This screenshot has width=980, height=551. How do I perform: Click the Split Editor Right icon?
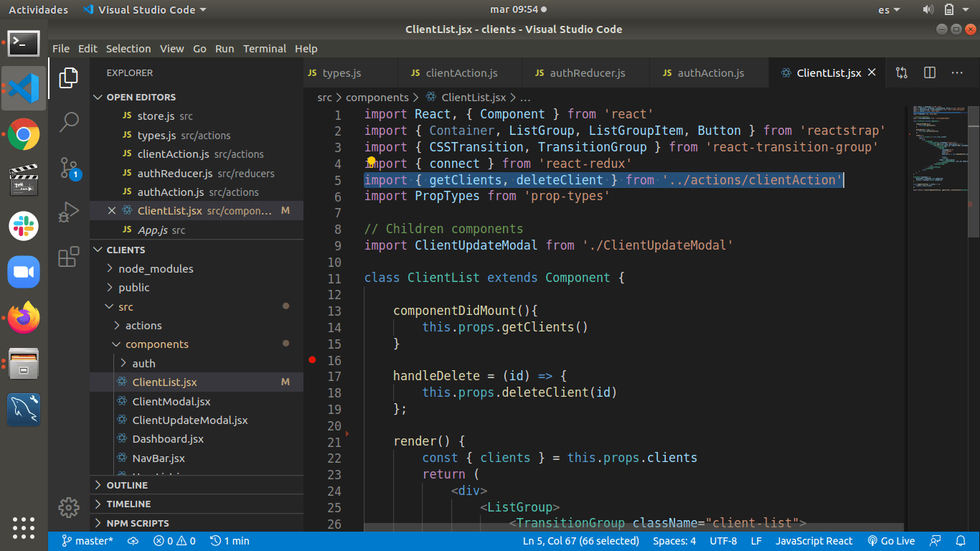click(930, 73)
